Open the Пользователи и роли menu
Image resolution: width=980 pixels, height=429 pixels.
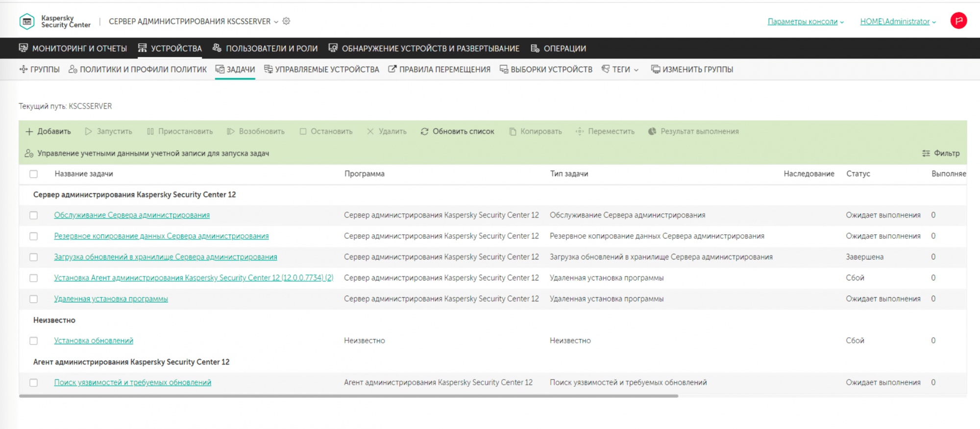(x=265, y=48)
